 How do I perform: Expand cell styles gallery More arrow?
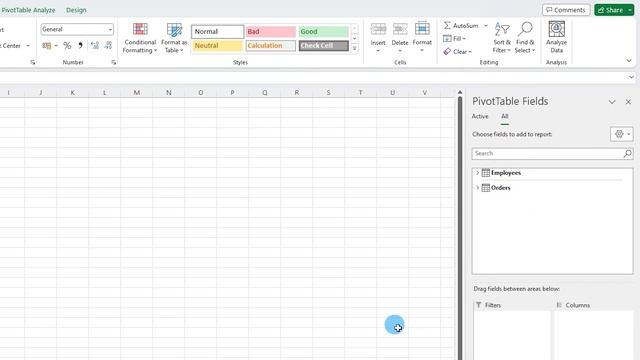click(355, 48)
